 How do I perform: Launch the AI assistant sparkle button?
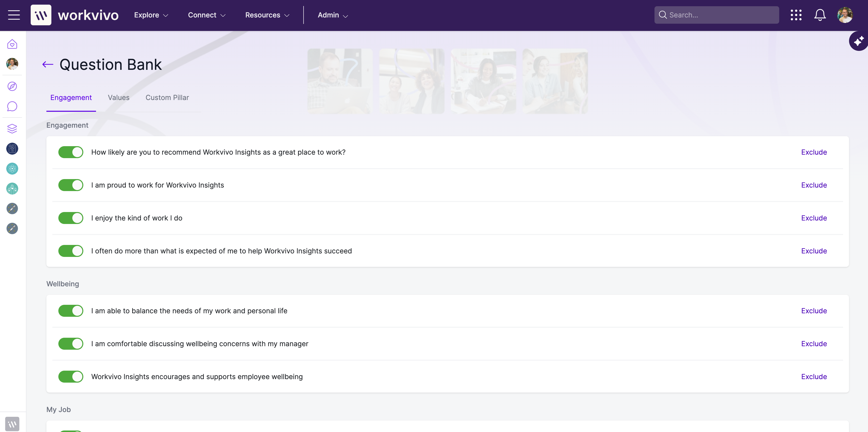click(859, 41)
